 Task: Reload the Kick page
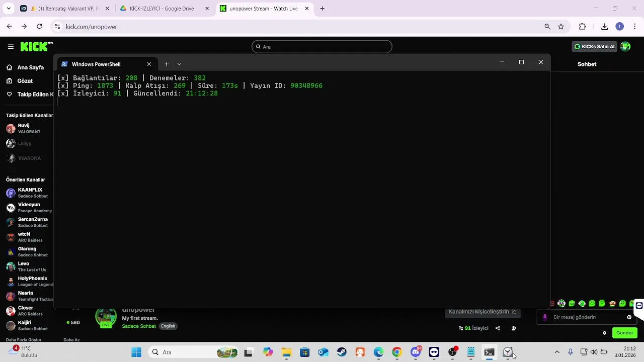[39, 27]
